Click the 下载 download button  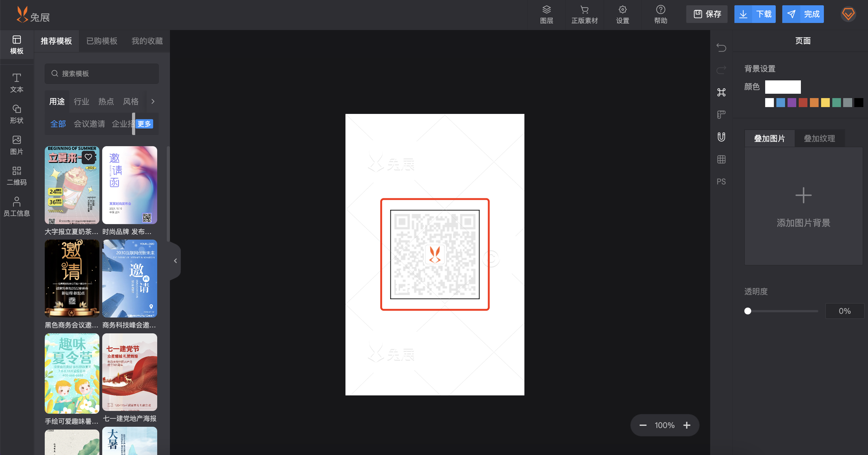click(755, 14)
